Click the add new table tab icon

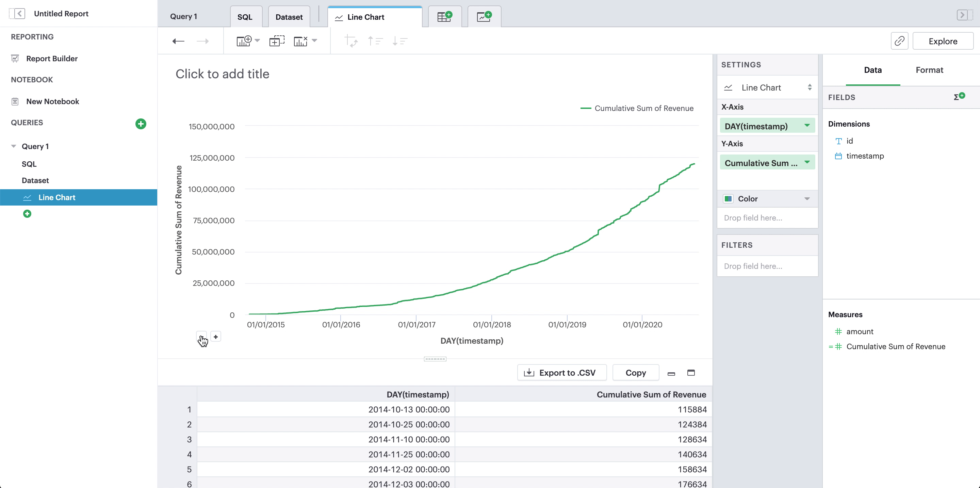[444, 17]
